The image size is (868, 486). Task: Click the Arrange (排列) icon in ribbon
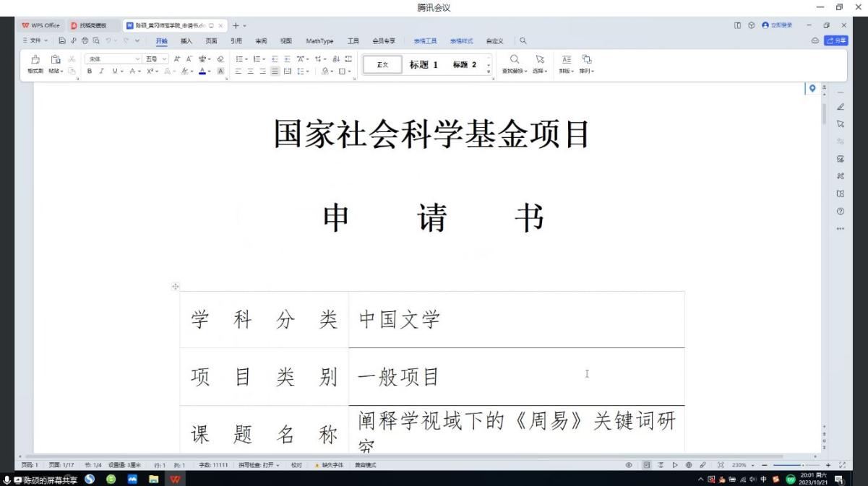tap(586, 60)
